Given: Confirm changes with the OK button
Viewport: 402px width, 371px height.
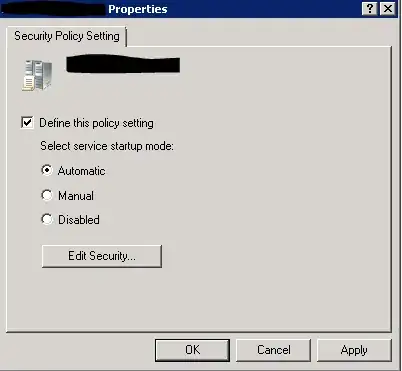Looking at the screenshot, I should click(x=192, y=350).
